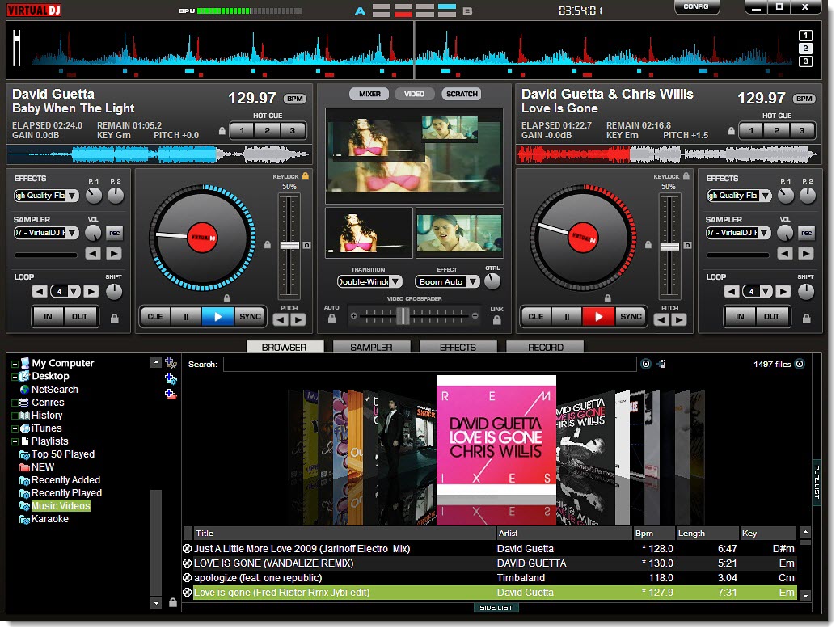Click right deck sampler play arrow
Viewport: 840px width, 633px height.
(x=806, y=254)
